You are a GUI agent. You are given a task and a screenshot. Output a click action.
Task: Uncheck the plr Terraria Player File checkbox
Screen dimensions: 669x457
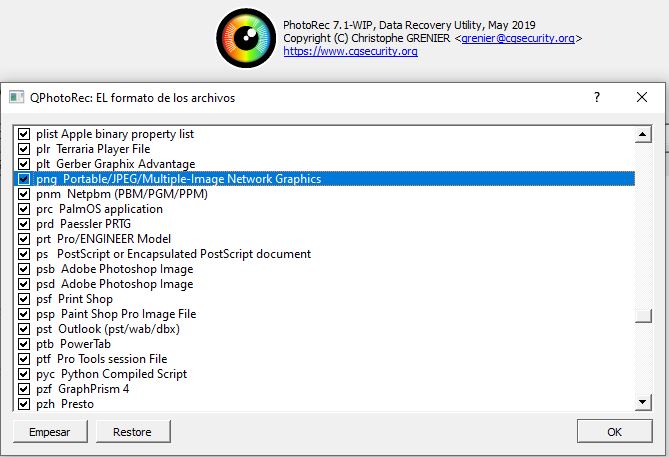(x=24, y=149)
